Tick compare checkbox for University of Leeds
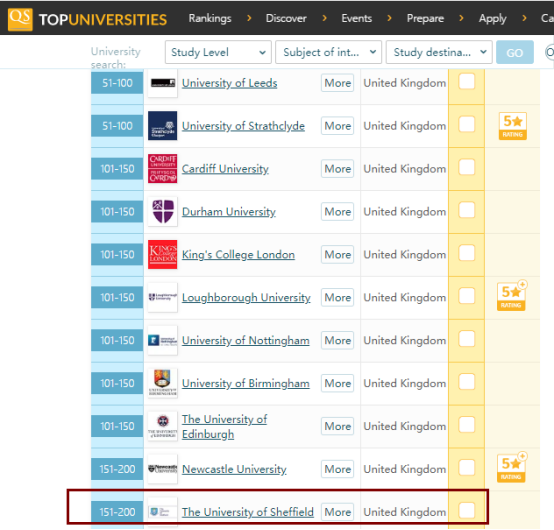Screen dimensions: 554x530 tap(467, 82)
